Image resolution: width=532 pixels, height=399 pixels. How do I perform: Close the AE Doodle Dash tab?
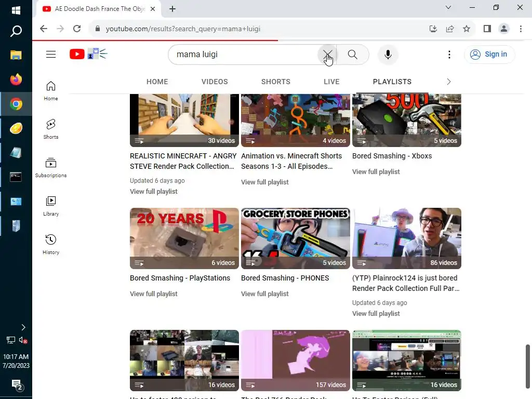153,9
